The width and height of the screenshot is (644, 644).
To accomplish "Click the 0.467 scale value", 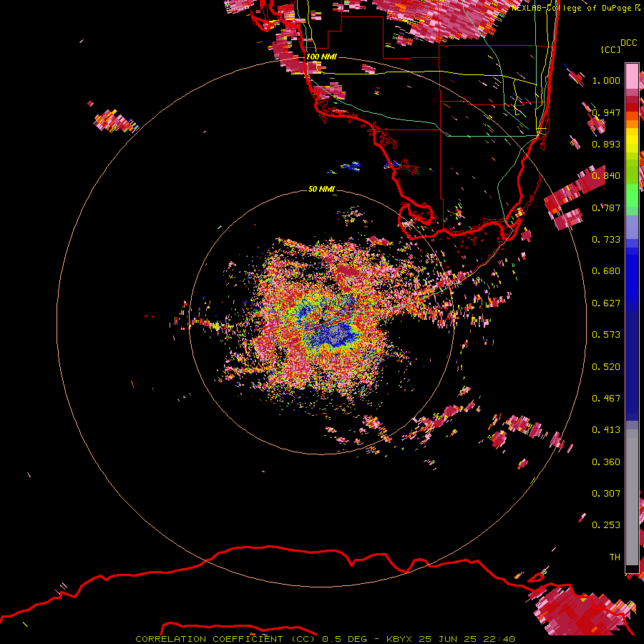I will 606,398.
